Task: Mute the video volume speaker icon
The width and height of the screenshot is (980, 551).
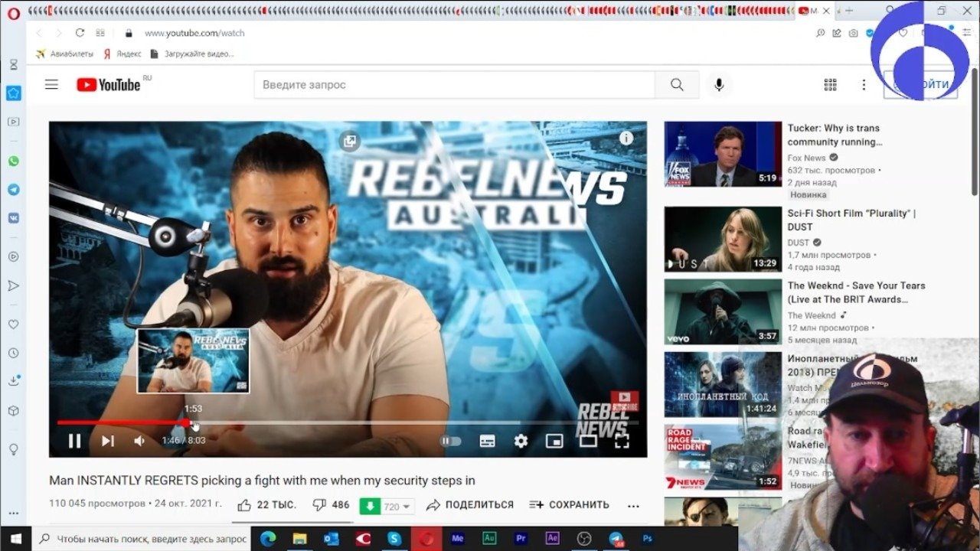Action: click(x=139, y=441)
